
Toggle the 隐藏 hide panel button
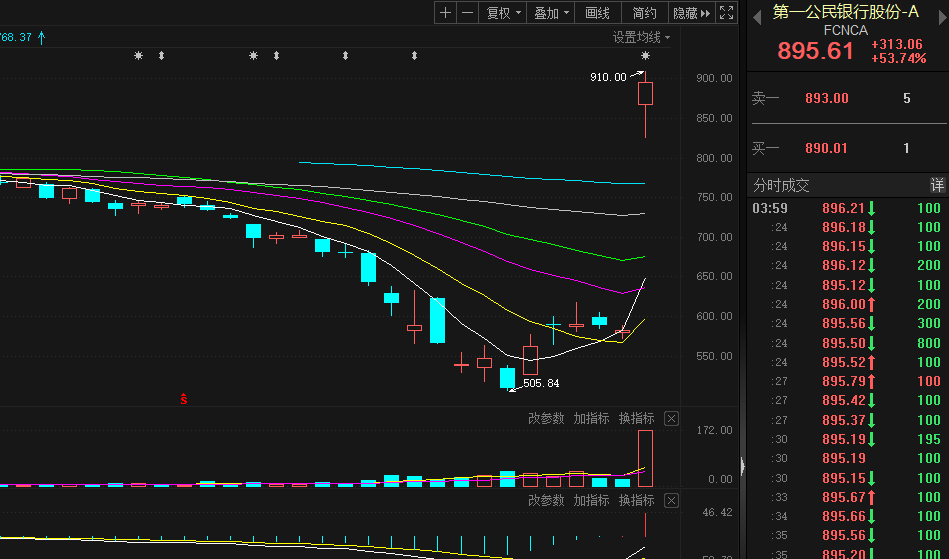click(691, 13)
